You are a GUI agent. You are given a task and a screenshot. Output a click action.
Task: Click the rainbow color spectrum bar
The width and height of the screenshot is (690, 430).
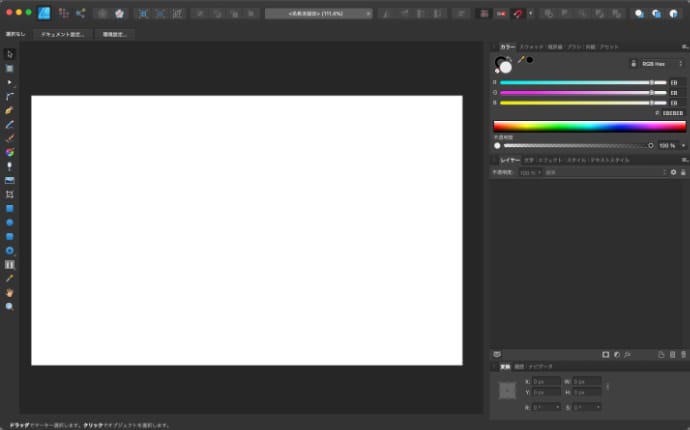coord(589,126)
